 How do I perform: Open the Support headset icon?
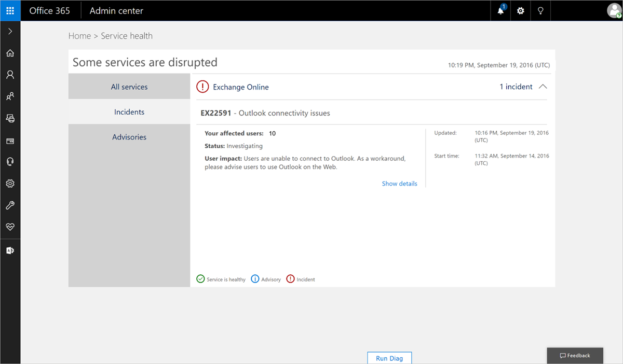click(x=10, y=161)
